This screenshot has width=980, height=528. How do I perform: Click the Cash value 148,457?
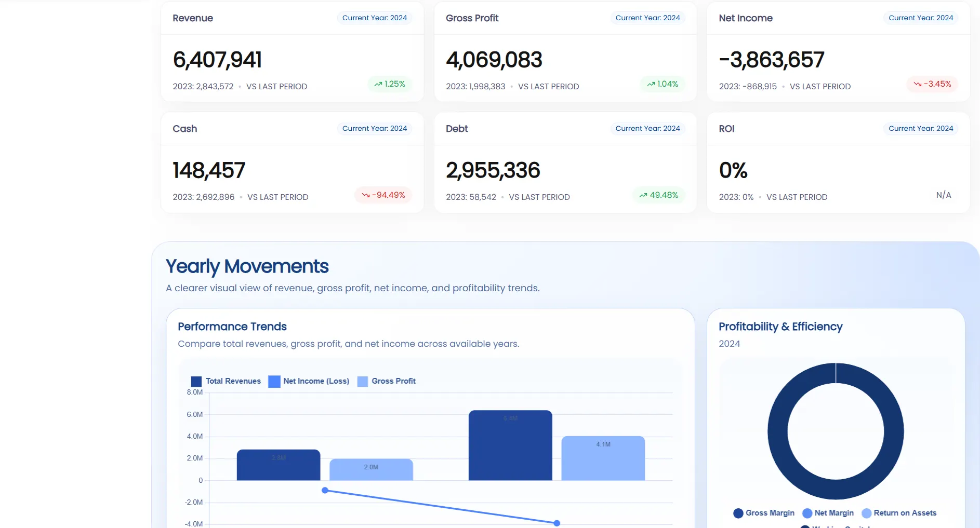(209, 170)
